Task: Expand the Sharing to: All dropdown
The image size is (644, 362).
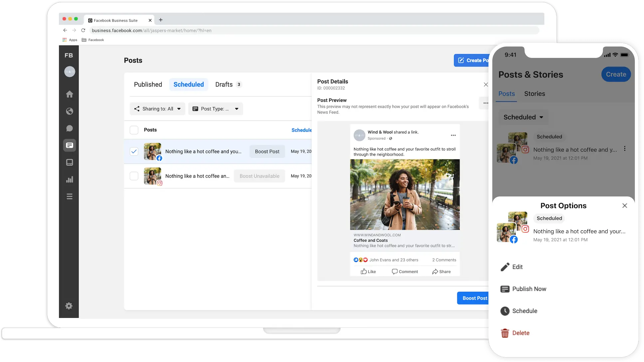Action: pyautogui.click(x=157, y=109)
